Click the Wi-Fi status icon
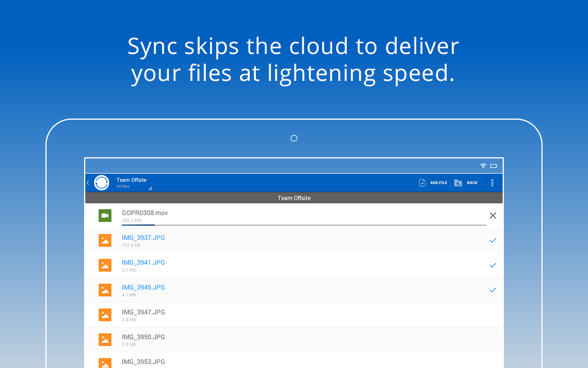Image resolution: width=588 pixels, height=368 pixels. (x=483, y=165)
